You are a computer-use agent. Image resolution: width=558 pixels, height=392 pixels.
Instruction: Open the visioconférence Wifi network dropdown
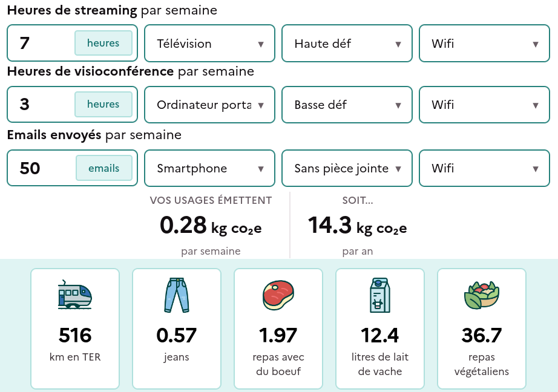(484, 105)
